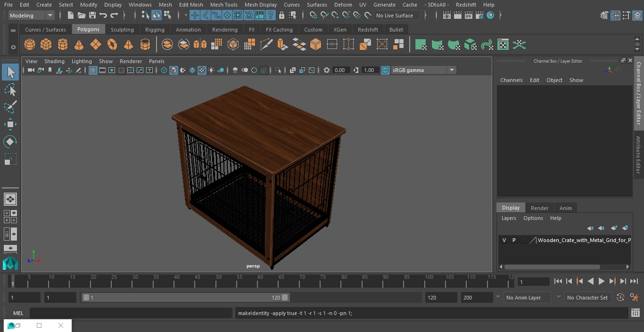Screen dimensions: 644x332
Task: Click the MEL script language button
Action: point(18,313)
